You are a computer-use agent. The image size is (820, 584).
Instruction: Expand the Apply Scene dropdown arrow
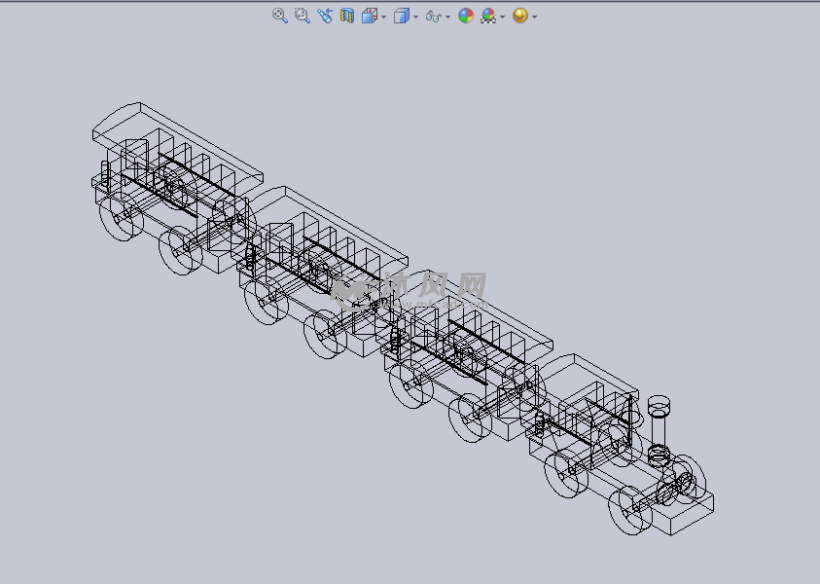[503, 17]
